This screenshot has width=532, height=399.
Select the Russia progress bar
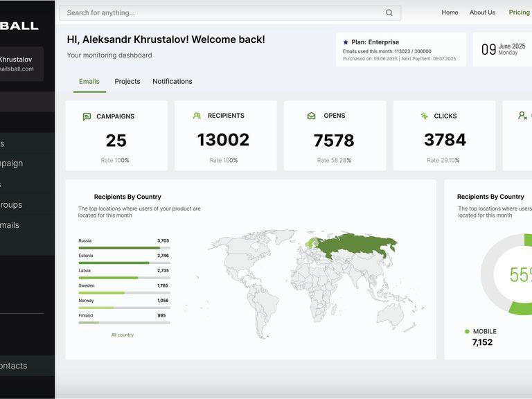(124, 248)
